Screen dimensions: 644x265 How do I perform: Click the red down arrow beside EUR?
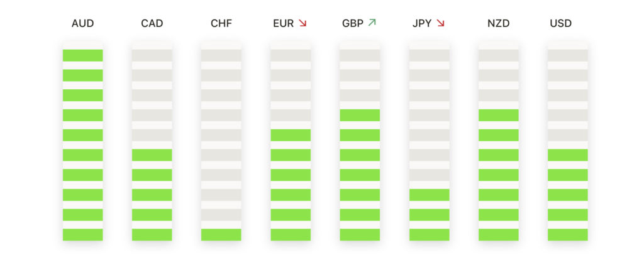click(x=303, y=24)
